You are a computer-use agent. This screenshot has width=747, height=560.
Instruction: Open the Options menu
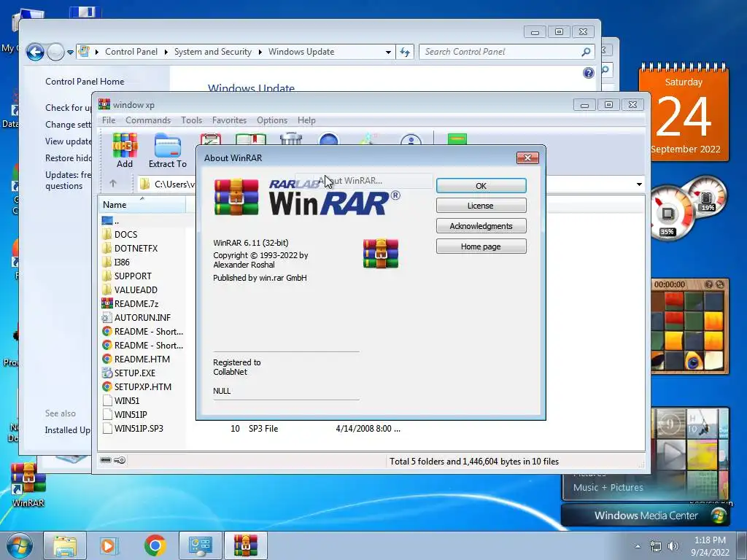pos(272,120)
